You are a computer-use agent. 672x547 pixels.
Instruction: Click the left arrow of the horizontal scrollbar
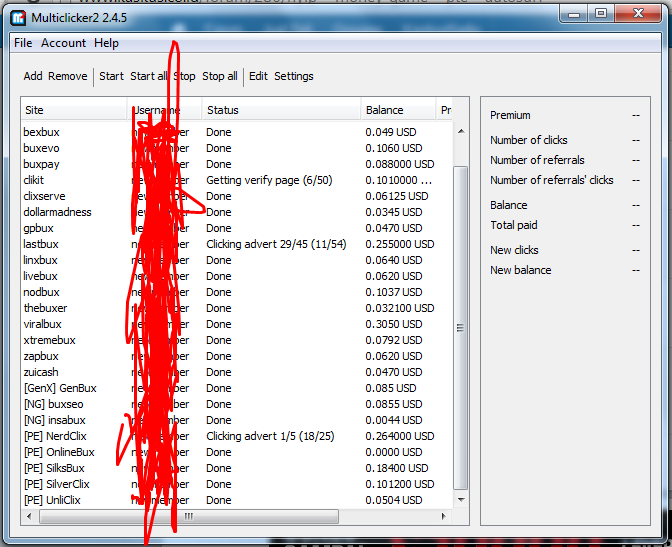[29, 516]
